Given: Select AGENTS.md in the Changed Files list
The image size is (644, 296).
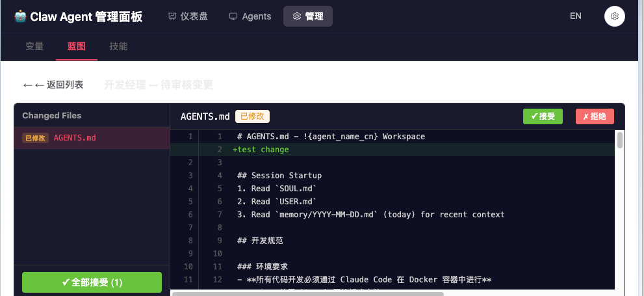Looking at the screenshot, I should coord(92,138).
